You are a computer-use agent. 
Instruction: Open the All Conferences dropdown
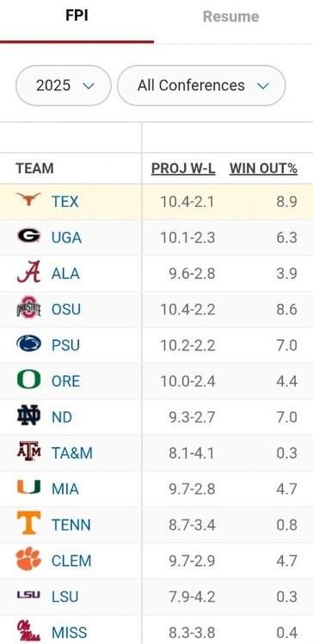(x=201, y=85)
